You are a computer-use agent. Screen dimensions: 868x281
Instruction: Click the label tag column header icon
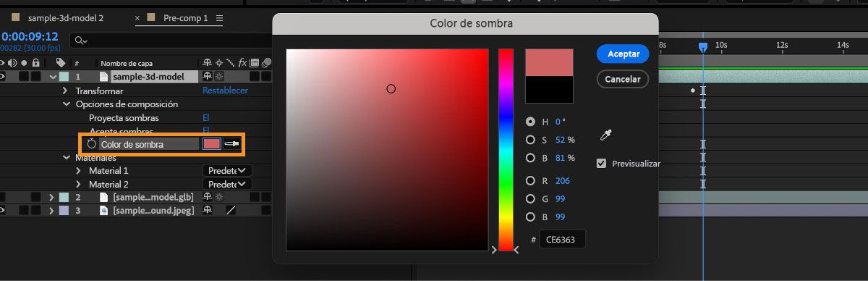click(x=61, y=63)
